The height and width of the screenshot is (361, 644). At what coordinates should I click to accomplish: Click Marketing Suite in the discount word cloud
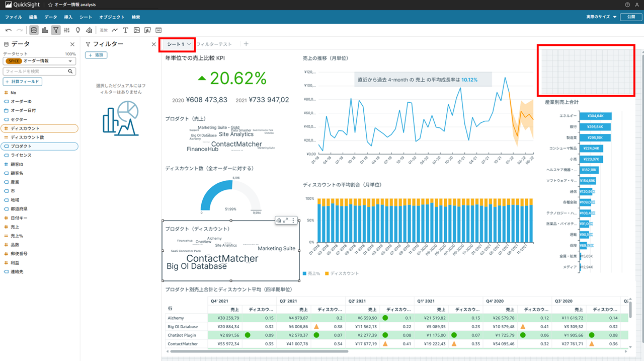point(277,248)
